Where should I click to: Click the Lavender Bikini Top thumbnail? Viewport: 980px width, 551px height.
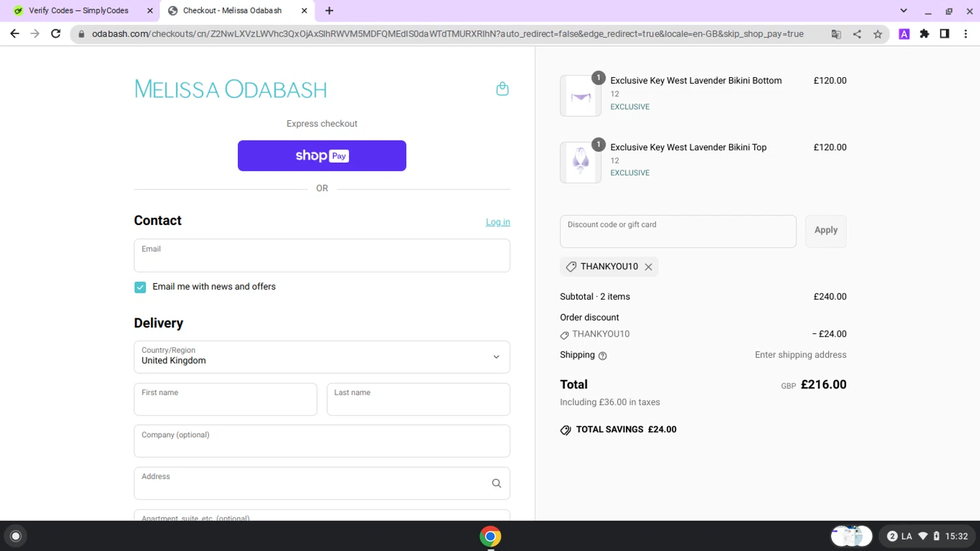[x=580, y=162]
